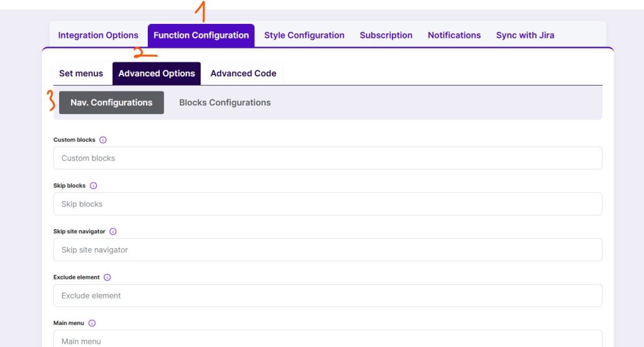644x347 pixels.
Task: Show info tooltip for Custom blocks
Action: [103, 140]
